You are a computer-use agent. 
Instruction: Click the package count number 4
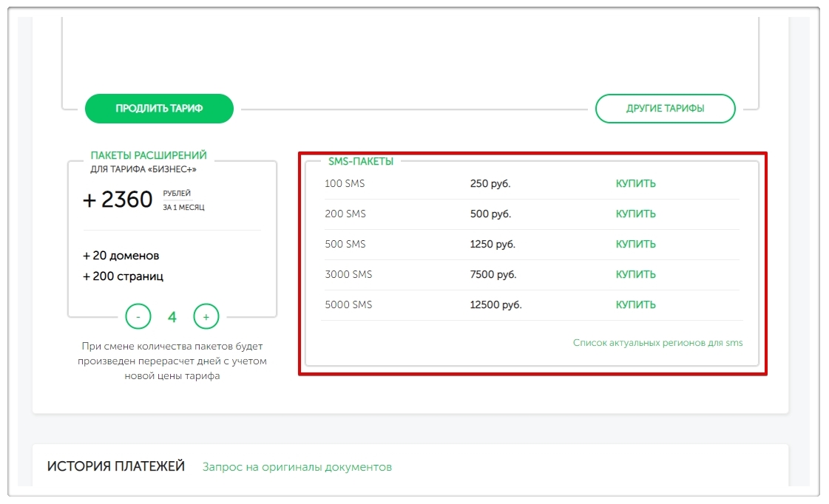[x=172, y=318]
